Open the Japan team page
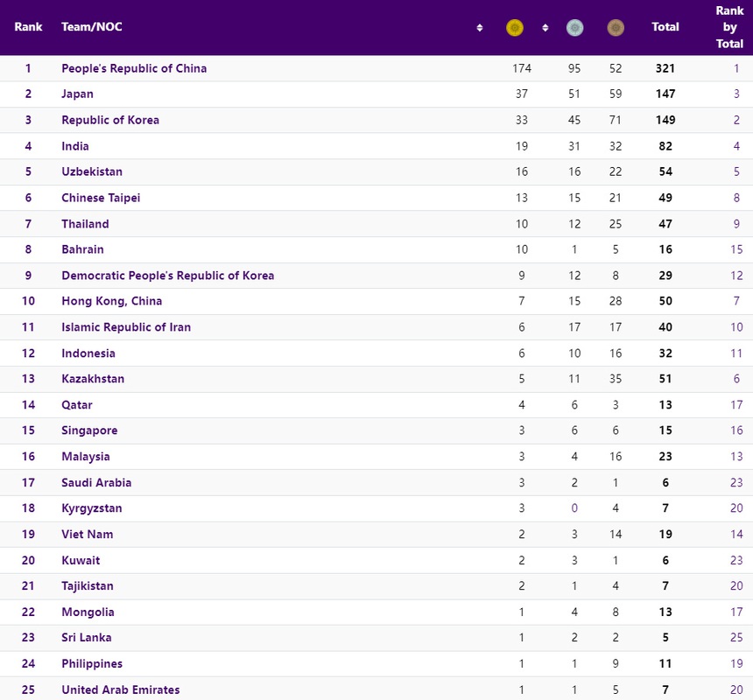The width and height of the screenshot is (753, 700). (x=77, y=94)
